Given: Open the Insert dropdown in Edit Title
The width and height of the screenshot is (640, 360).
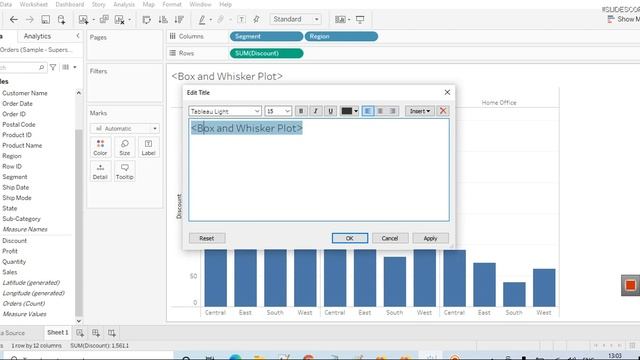Looking at the screenshot, I should tap(420, 111).
